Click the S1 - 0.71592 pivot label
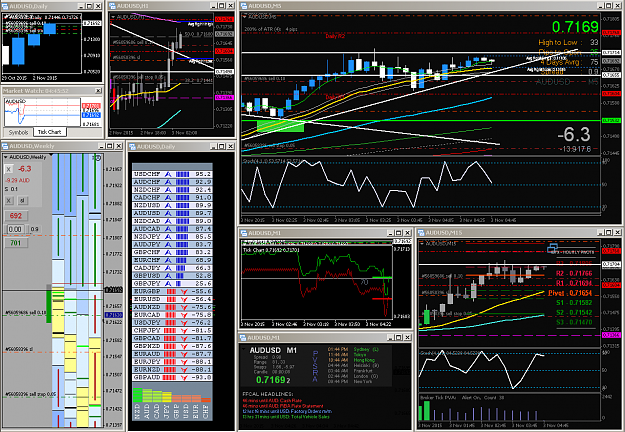The image size is (625, 432). click(x=574, y=303)
